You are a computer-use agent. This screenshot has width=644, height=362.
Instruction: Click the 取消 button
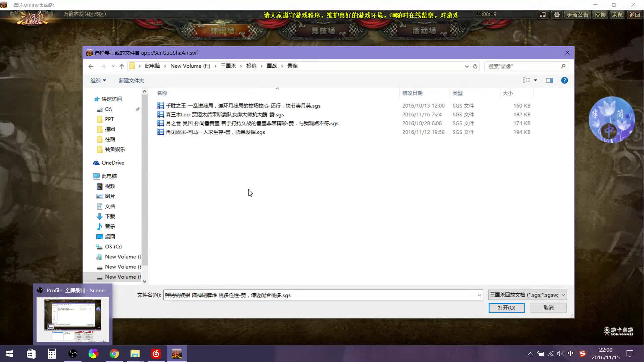548,308
